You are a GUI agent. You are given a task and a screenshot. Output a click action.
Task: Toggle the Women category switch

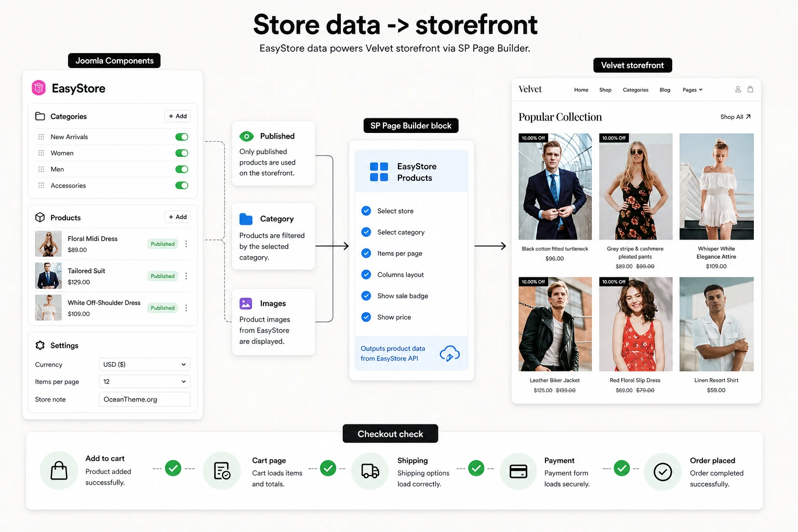(x=182, y=153)
